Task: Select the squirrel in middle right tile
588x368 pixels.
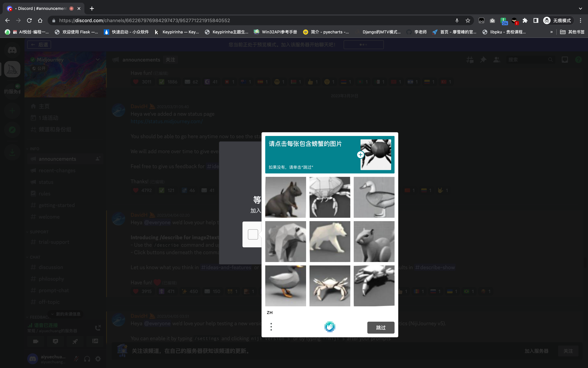Action: (x=374, y=241)
